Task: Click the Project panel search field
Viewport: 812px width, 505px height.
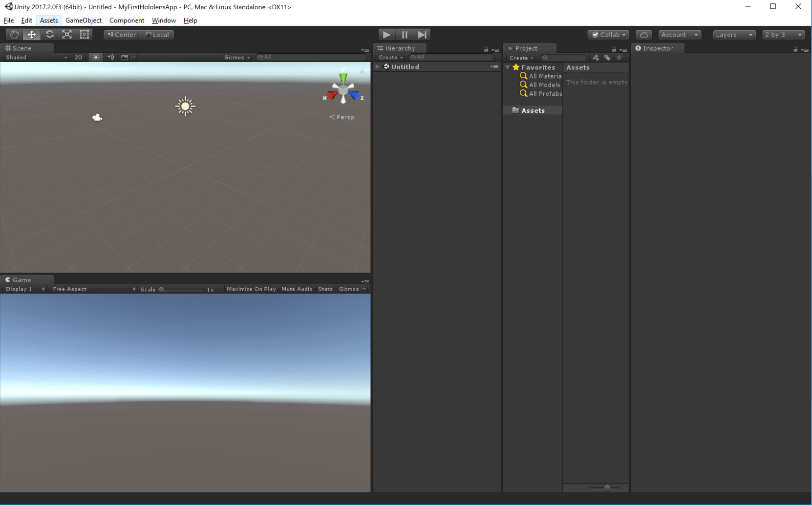Action: (564, 57)
